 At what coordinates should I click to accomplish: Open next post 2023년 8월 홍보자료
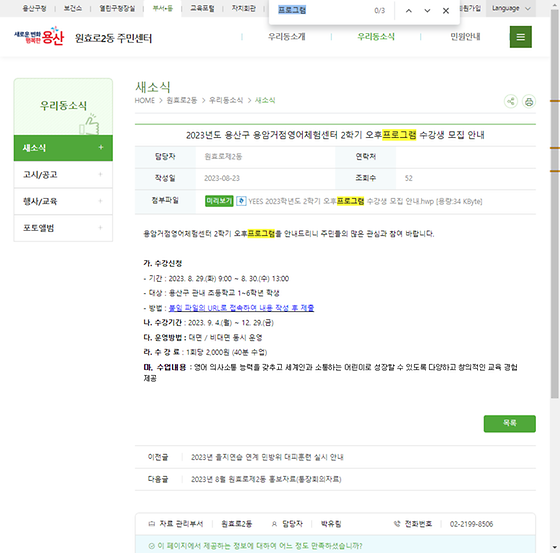point(266,479)
